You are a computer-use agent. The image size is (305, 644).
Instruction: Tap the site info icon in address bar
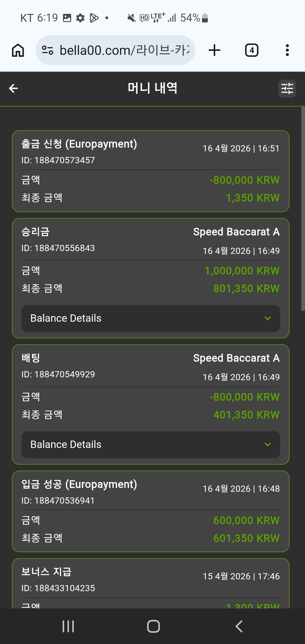point(47,50)
